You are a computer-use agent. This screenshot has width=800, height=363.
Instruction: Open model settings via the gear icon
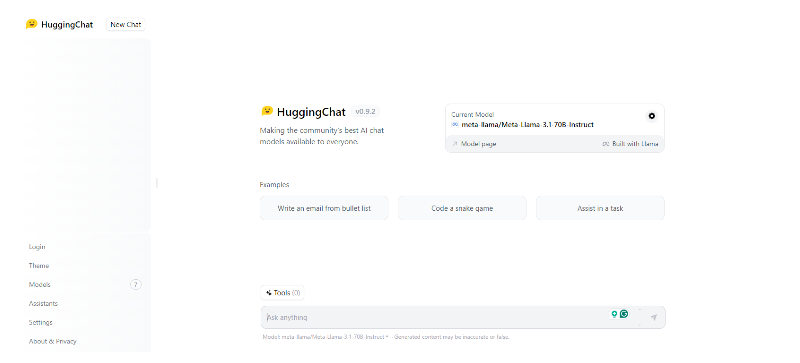pos(652,116)
